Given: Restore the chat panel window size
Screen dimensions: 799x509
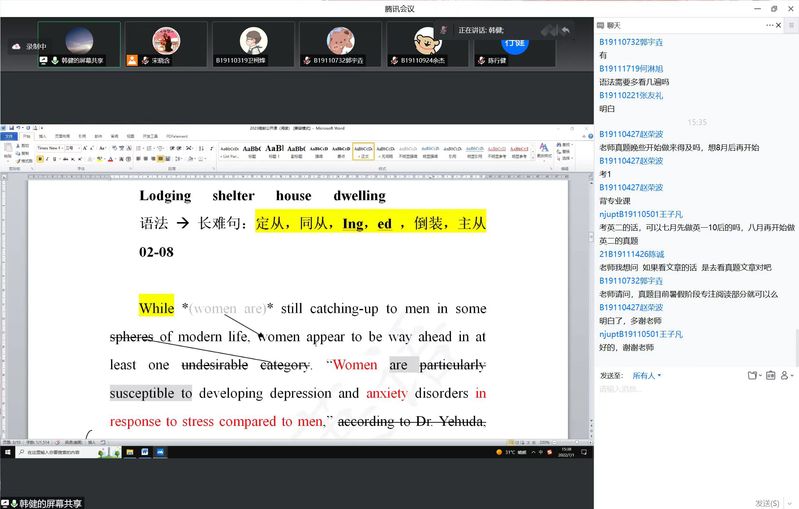Looking at the screenshot, I should click(773, 9).
